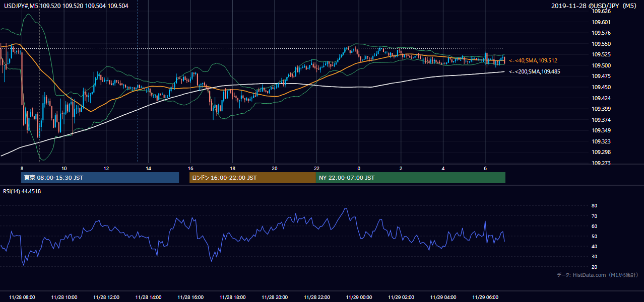Image resolution: width=644 pixels, height=302 pixels.
Task: Click price axis label 109.525
Action: point(601,54)
